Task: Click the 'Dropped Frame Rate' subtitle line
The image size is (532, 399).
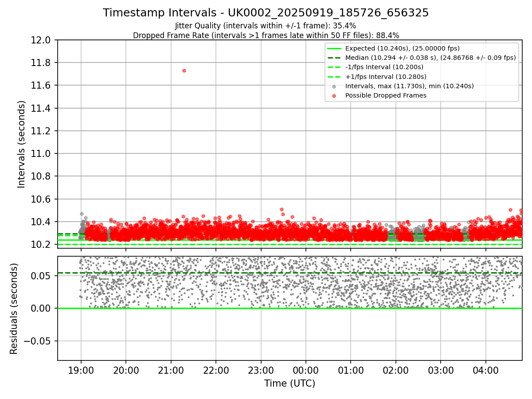Action: [266, 35]
